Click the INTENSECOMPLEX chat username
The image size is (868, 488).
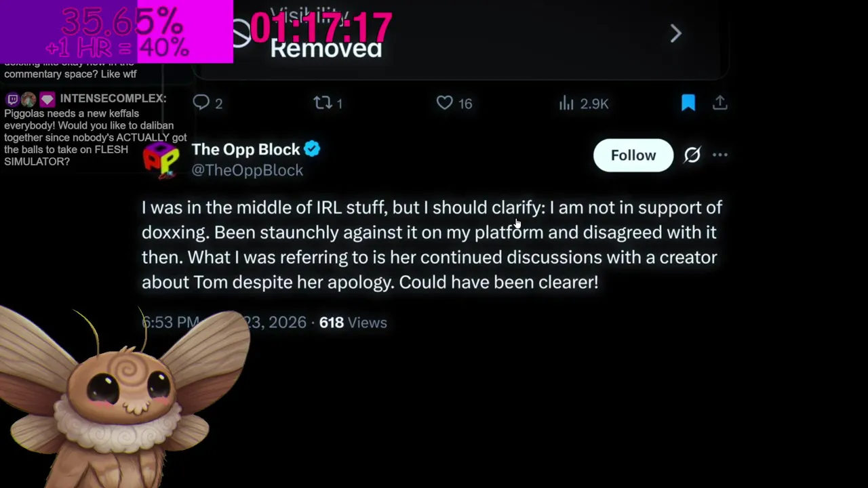tap(113, 99)
